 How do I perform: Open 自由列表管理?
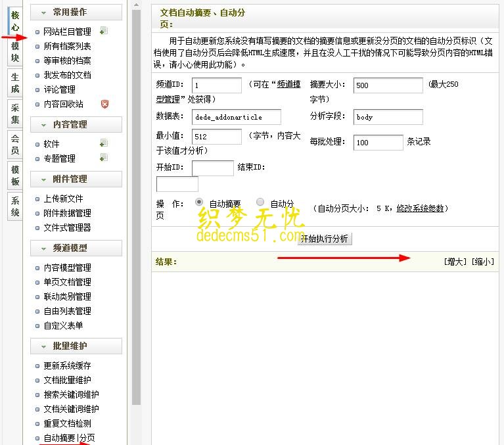click(68, 311)
